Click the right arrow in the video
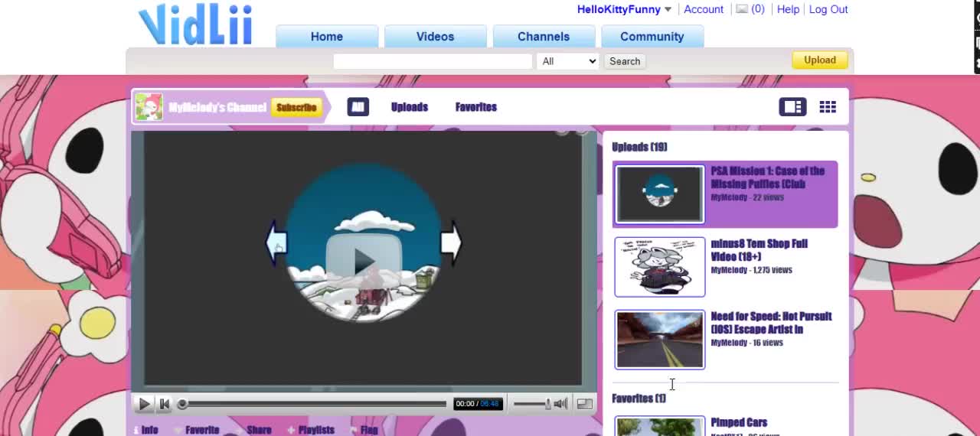 (451, 243)
